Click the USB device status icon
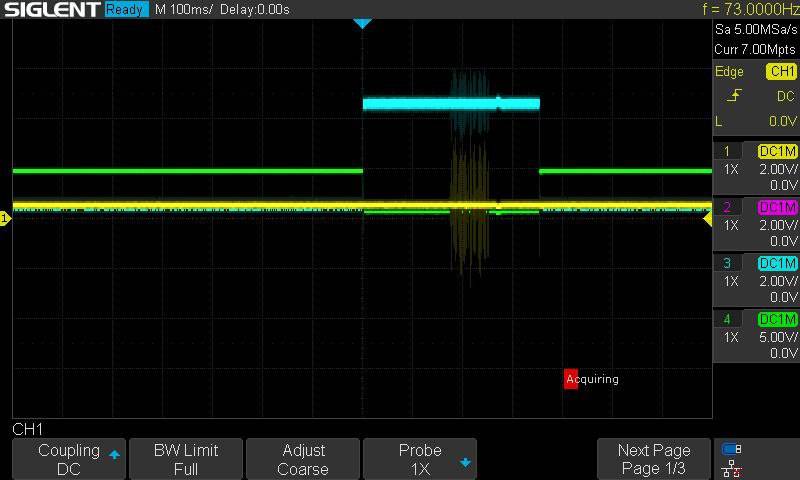800x480 pixels. (x=732, y=449)
